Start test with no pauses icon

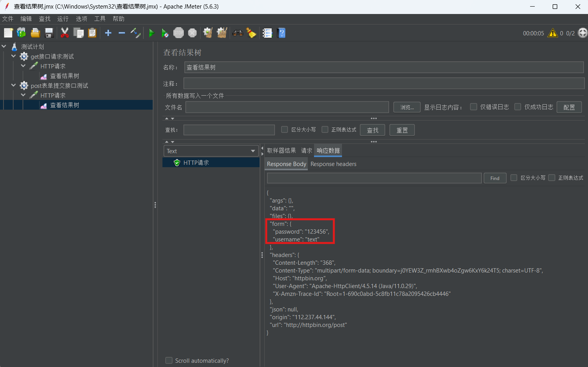tap(165, 33)
